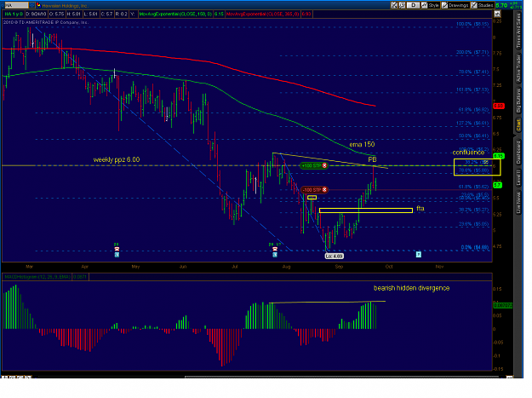Open the Drawings menu
Screen dimensions: 532x398
point(455,5)
